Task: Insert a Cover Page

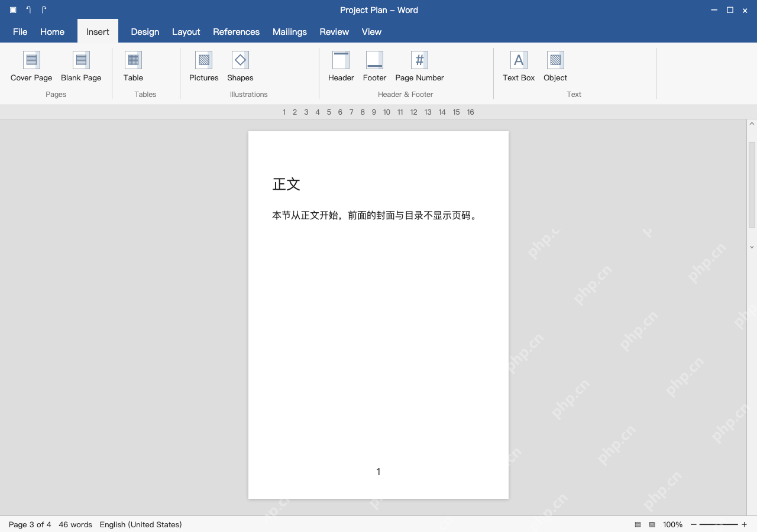Action: [31, 66]
